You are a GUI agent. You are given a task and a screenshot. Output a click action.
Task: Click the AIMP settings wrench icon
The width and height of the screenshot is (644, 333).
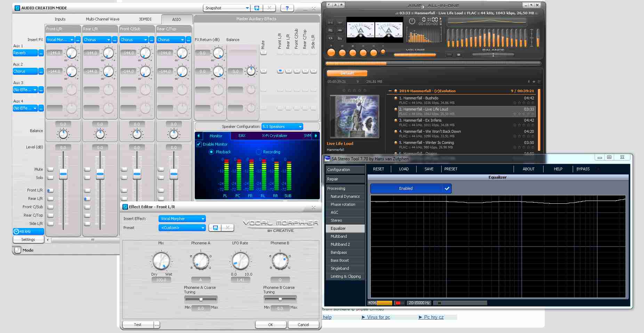click(335, 5)
